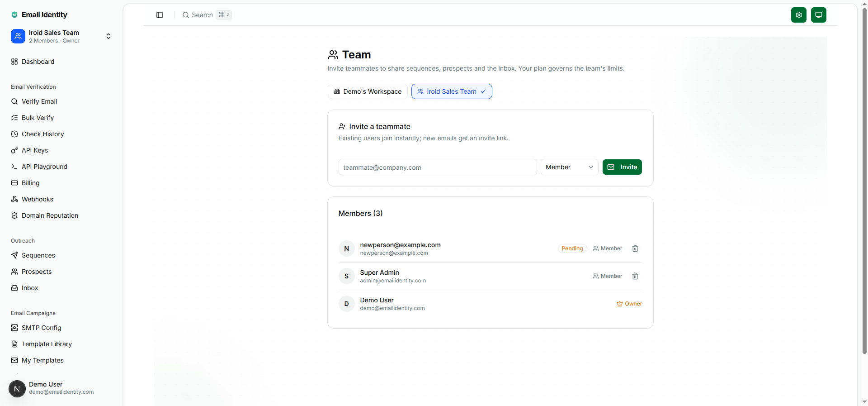Click the API Keys key icon
Viewport: 868px width, 406px height.
click(14, 150)
